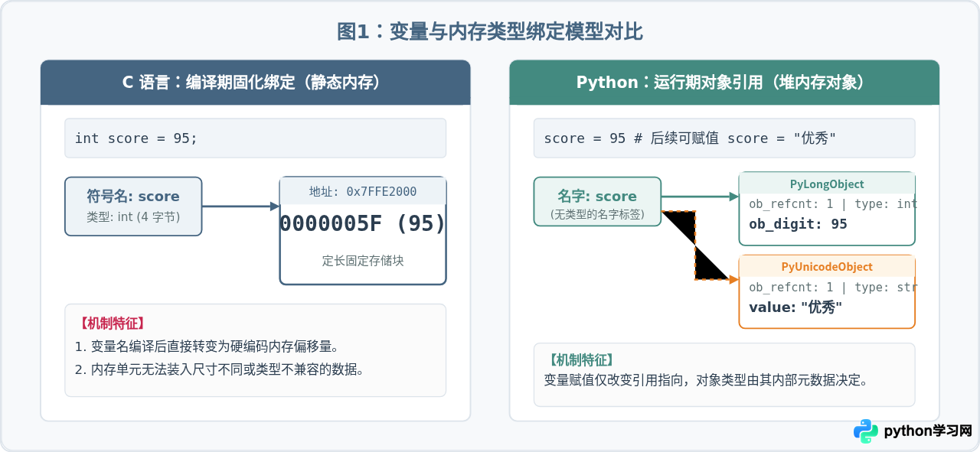The height and width of the screenshot is (452, 980).
Task: Click 'ob_refcnt: 1 | type: str' text
Action: (x=833, y=288)
